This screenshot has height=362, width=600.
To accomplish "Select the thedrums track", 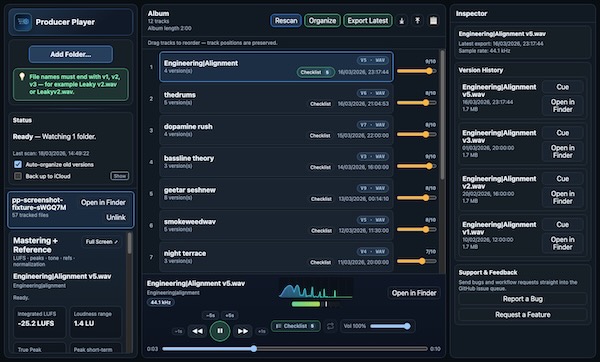I will 276,99.
